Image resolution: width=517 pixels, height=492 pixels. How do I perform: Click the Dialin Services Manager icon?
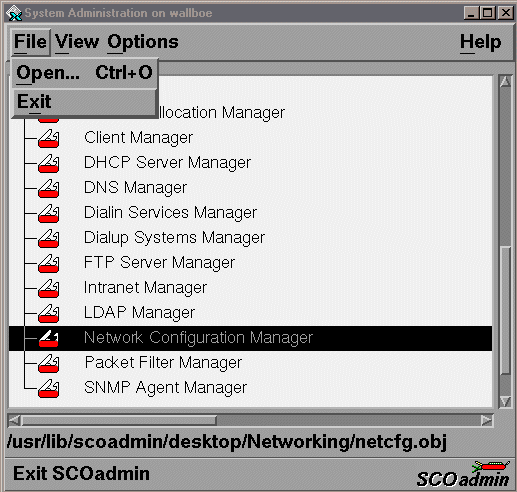pyautogui.click(x=49, y=213)
